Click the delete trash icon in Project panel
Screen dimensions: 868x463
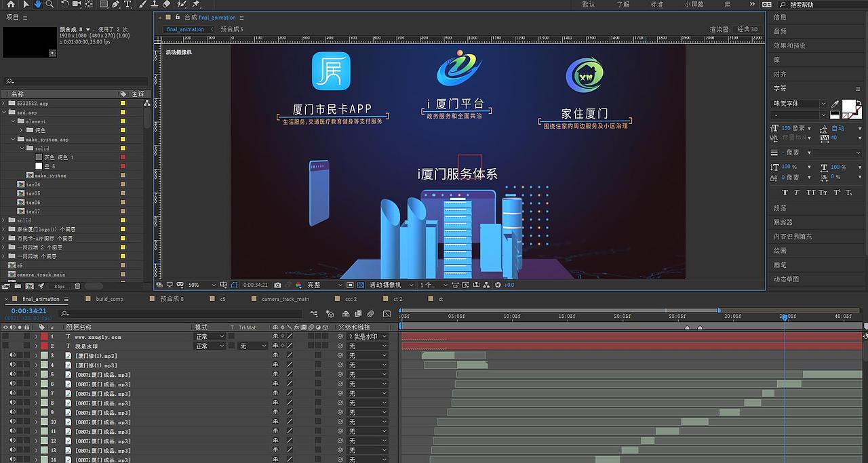coord(77,286)
